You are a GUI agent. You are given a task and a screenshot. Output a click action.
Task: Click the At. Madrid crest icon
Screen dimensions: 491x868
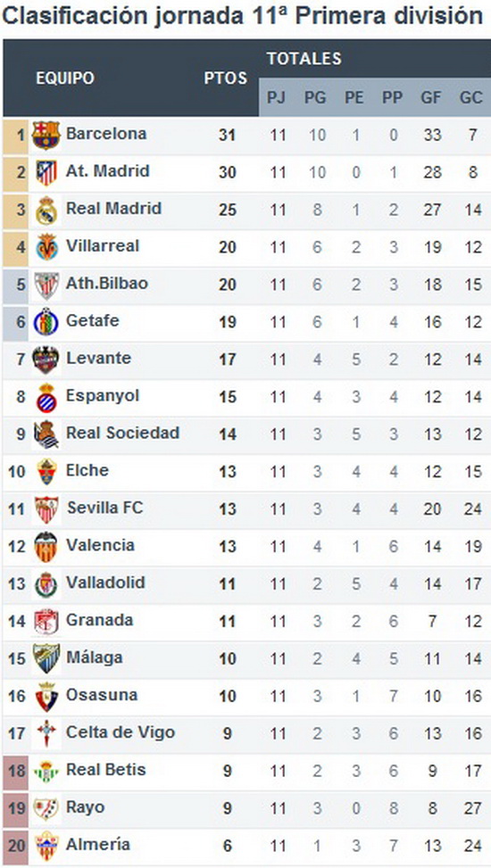pyautogui.click(x=46, y=173)
